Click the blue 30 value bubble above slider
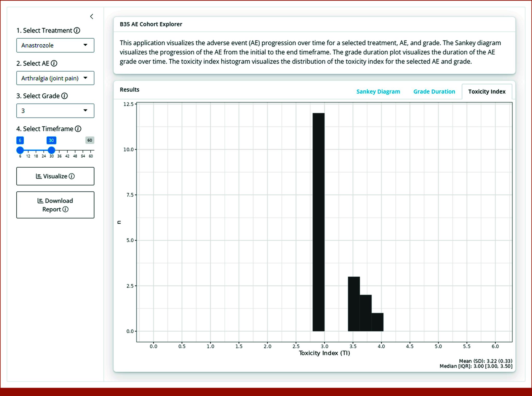 [51, 140]
